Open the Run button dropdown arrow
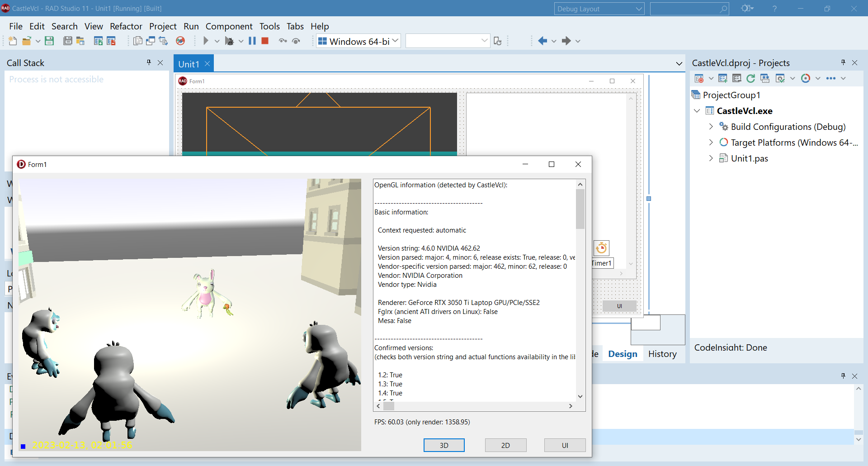Image resolution: width=868 pixels, height=466 pixels. [x=217, y=41]
